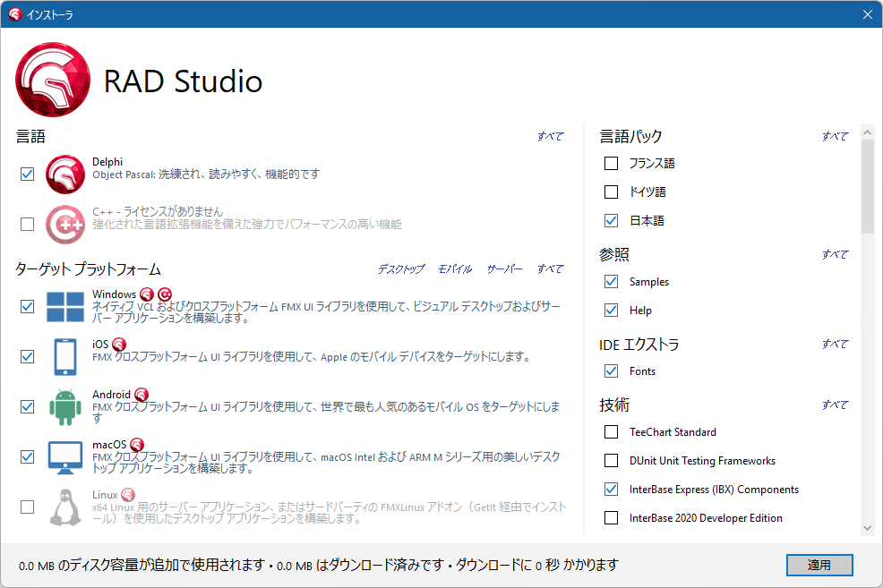Uncheck InterBase Express (IBX) Components
The height and width of the screenshot is (588, 883).
coord(612,490)
